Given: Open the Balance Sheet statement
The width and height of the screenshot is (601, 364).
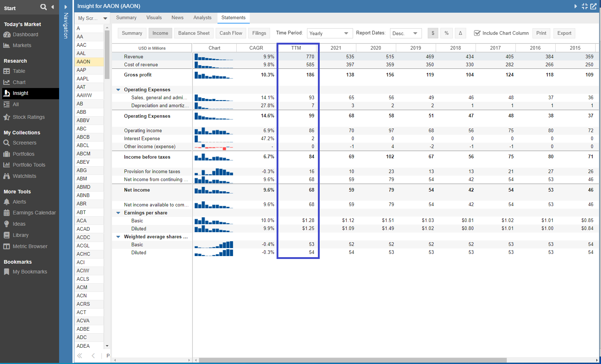Looking at the screenshot, I should click(194, 33).
